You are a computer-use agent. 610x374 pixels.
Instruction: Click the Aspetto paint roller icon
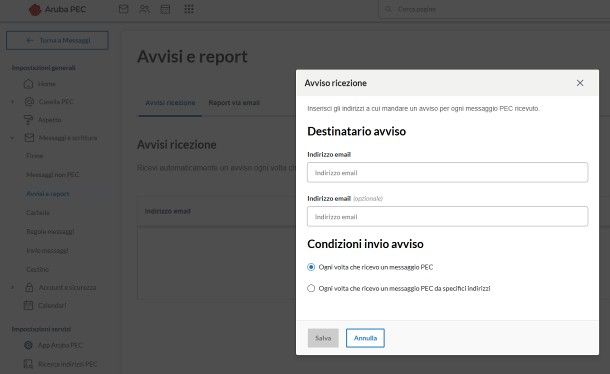click(28, 119)
